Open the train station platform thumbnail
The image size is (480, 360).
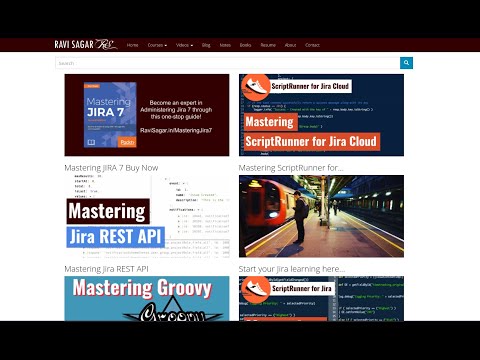tap(321, 216)
